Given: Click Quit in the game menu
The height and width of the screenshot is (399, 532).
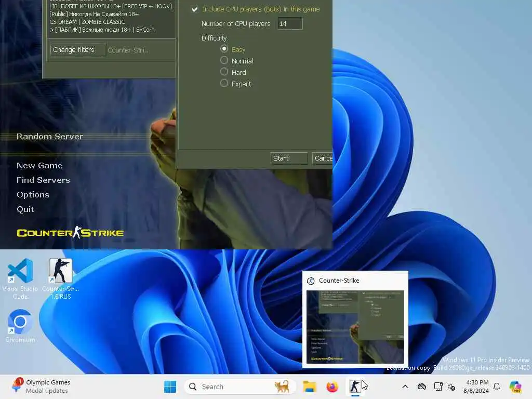Looking at the screenshot, I should [25, 209].
